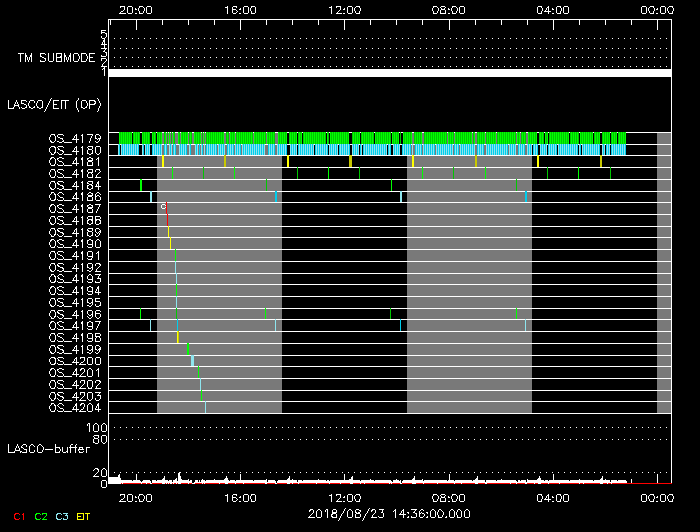Screen dimensions: 700x532
Task: Click the OS_4204 row label
Action: tap(74, 407)
